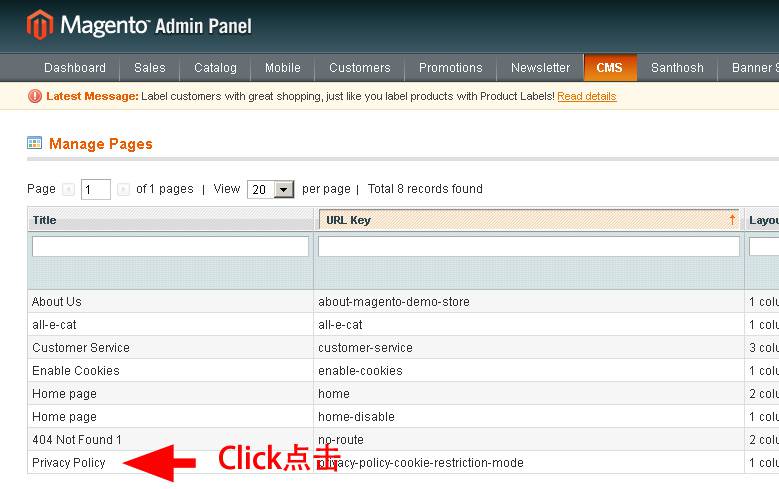Click the Latest Message alert icon
The image size is (779, 489).
click(35, 97)
